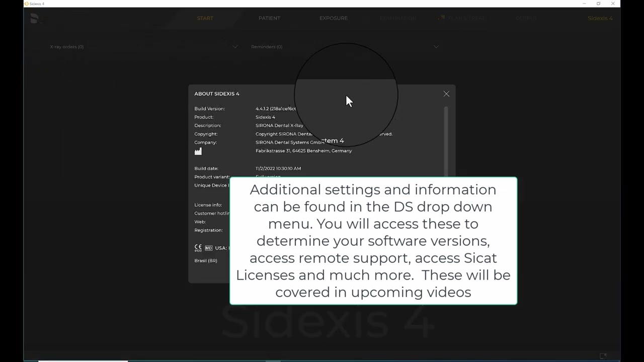Select the Product label

(204, 117)
